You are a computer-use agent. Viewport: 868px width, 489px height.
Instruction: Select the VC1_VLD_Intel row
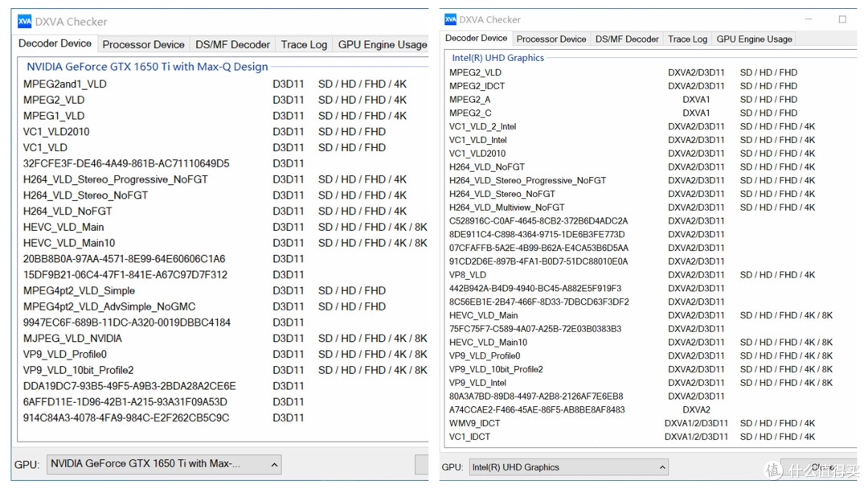(x=633, y=140)
